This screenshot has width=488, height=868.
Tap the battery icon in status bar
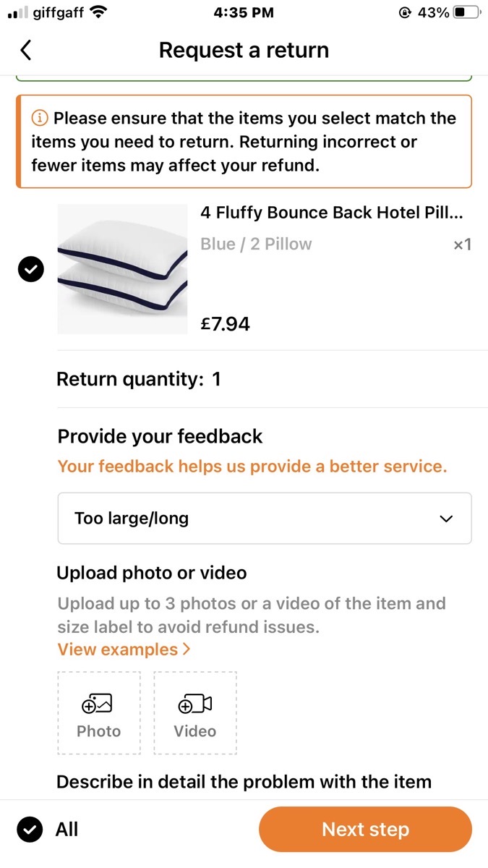pyautogui.click(x=466, y=12)
